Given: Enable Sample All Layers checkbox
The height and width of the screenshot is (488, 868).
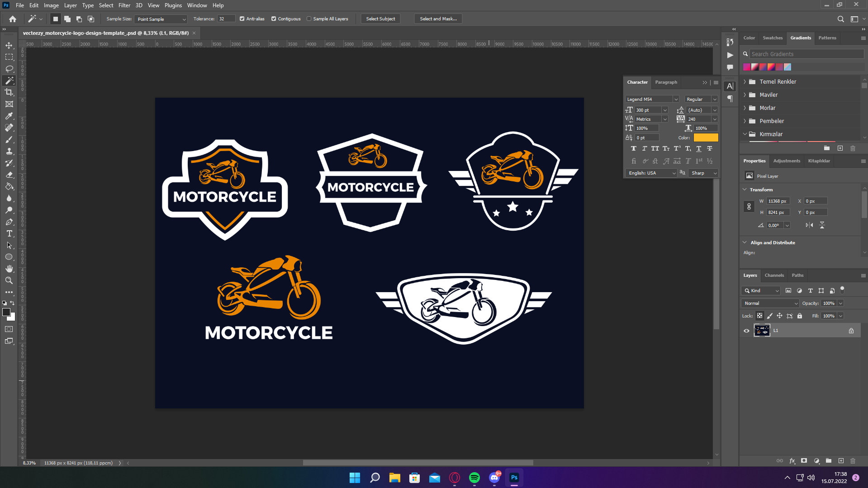Looking at the screenshot, I should tap(309, 19).
